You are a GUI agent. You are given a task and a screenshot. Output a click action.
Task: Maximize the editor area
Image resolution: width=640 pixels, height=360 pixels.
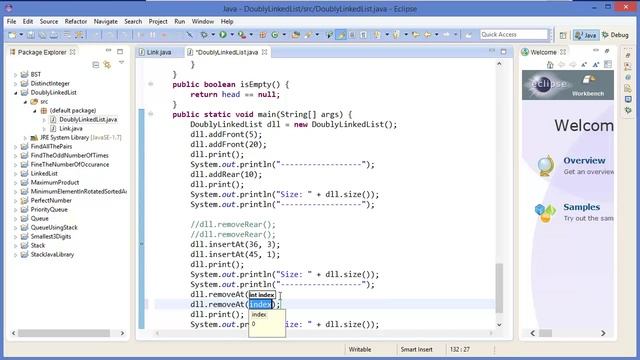click(504, 52)
